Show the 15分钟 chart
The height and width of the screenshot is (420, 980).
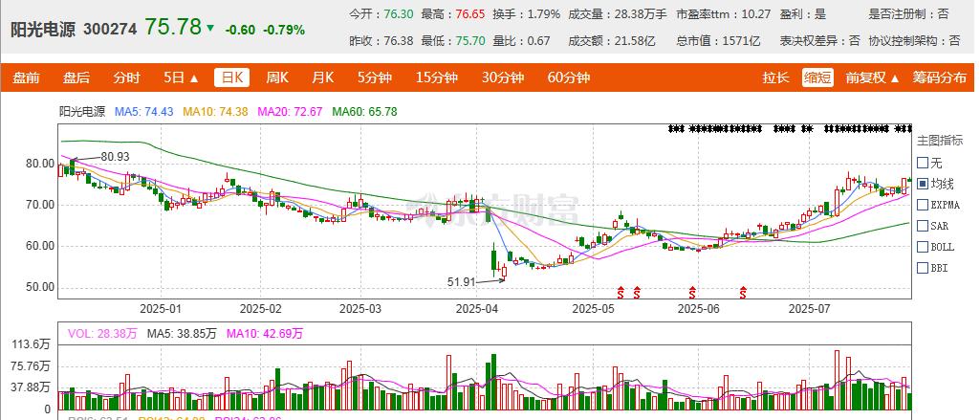pyautogui.click(x=437, y=78)
